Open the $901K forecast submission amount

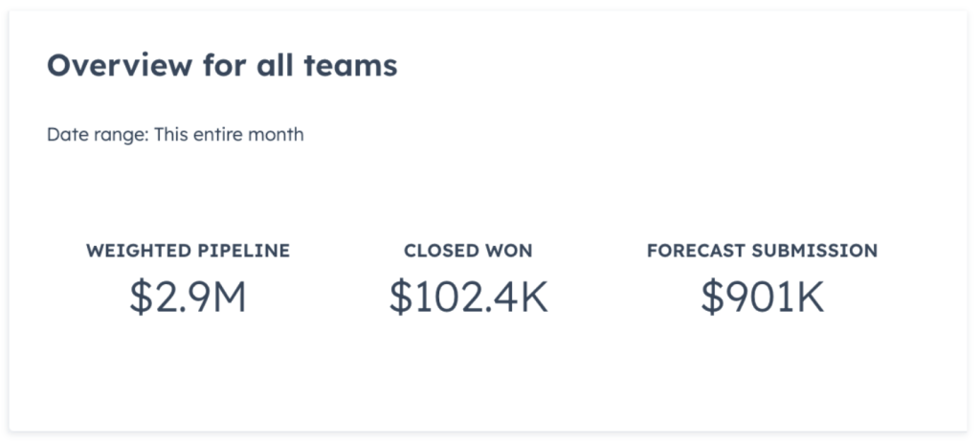click(x=762, y=298)
